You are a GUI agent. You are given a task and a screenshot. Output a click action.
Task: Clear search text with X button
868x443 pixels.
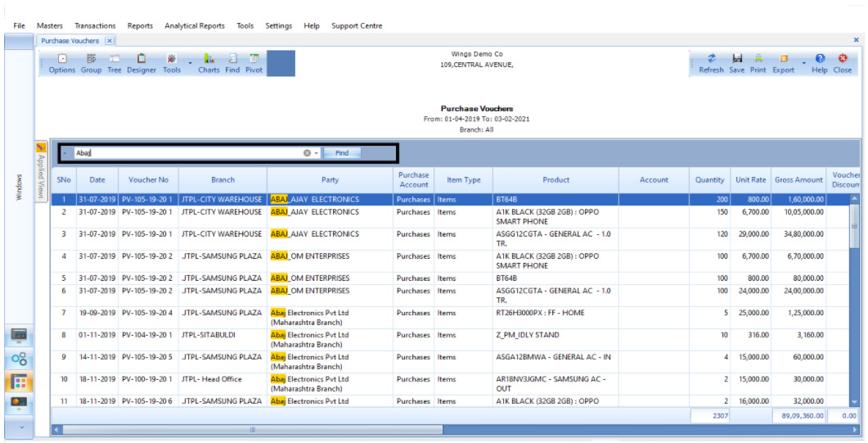[x=308, y=153]
